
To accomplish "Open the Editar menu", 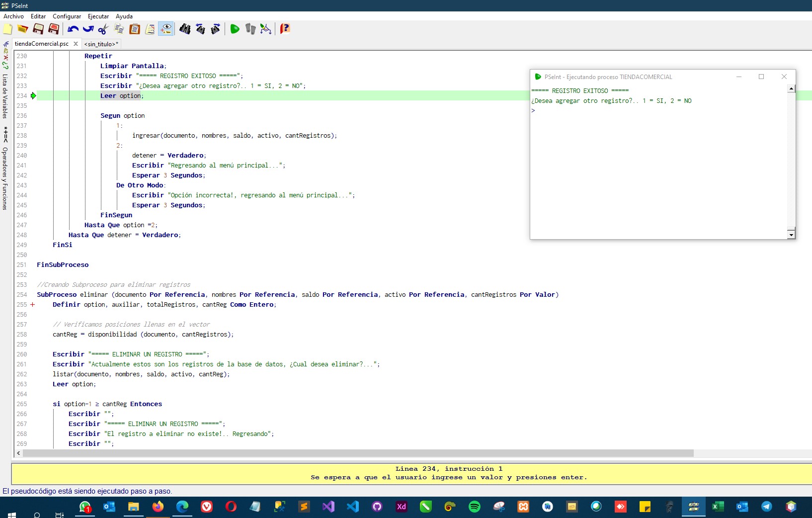I will (x=38, y=16).
